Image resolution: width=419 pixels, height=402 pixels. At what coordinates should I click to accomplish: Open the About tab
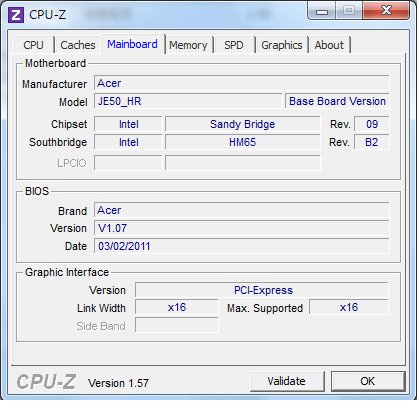(329, 45)
